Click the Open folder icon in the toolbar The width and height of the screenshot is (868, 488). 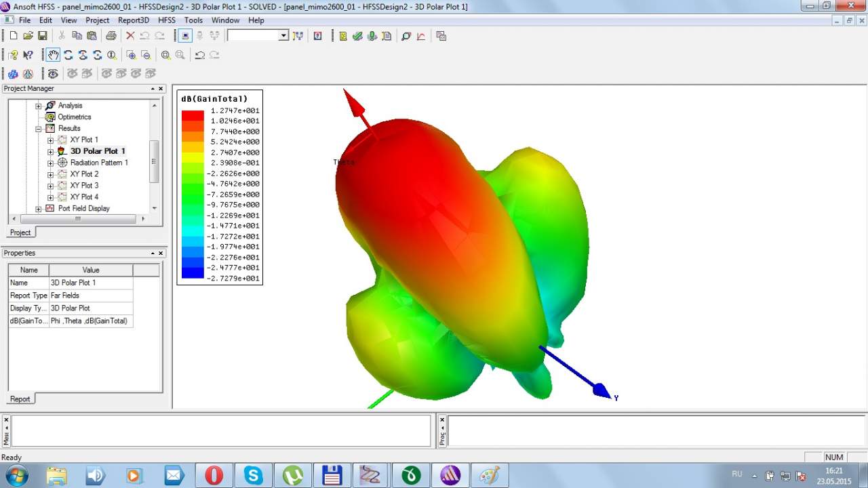(28, 36)
